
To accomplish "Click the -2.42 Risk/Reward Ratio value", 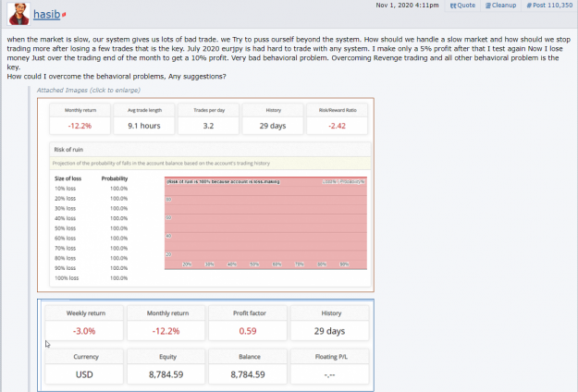I will coord(337,126).
